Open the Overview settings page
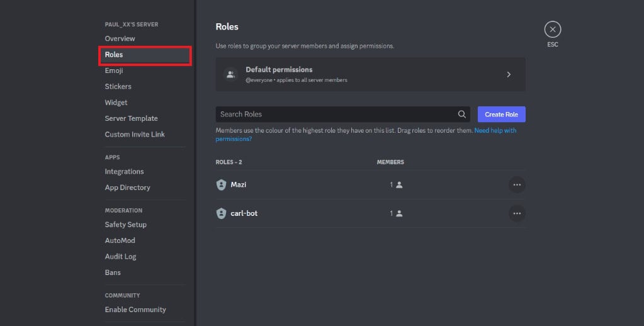 point(120,38)
